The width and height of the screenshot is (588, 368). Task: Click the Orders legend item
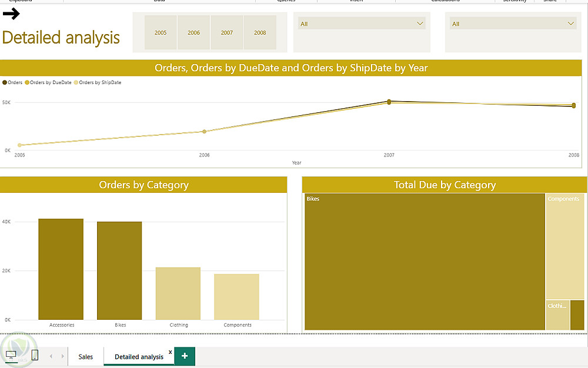pos(12,82)
